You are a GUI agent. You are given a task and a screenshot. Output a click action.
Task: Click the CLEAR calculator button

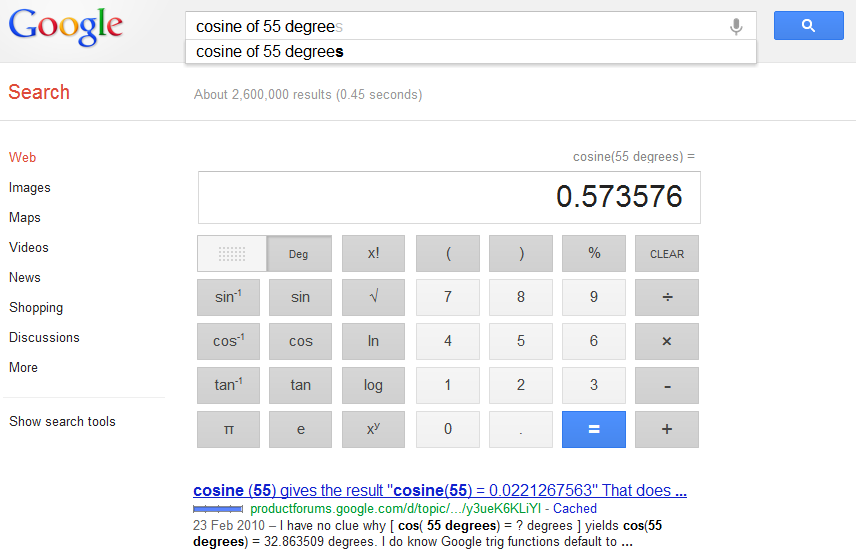click(x=667, y=253)
